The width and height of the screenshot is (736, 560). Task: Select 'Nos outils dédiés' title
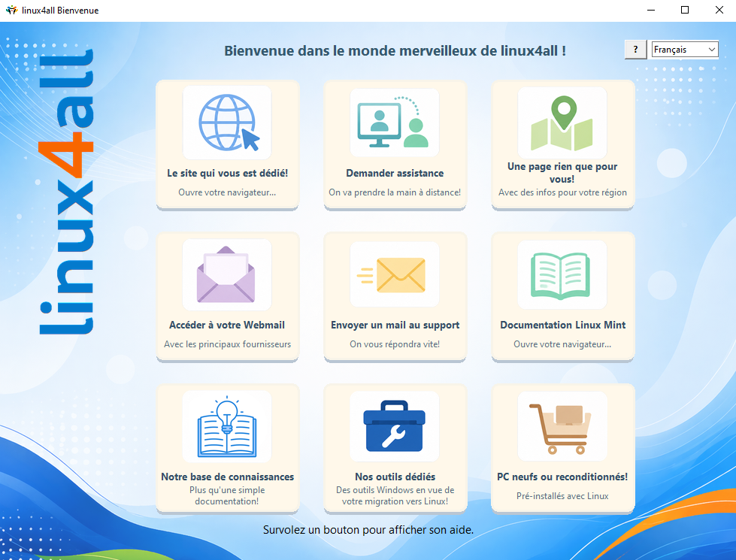pos(395,477)
